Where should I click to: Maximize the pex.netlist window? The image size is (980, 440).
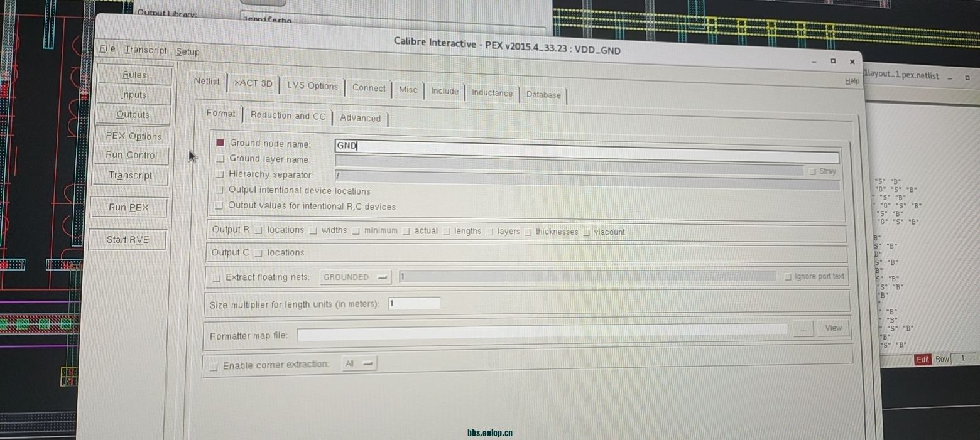click(x=967, y=77)
